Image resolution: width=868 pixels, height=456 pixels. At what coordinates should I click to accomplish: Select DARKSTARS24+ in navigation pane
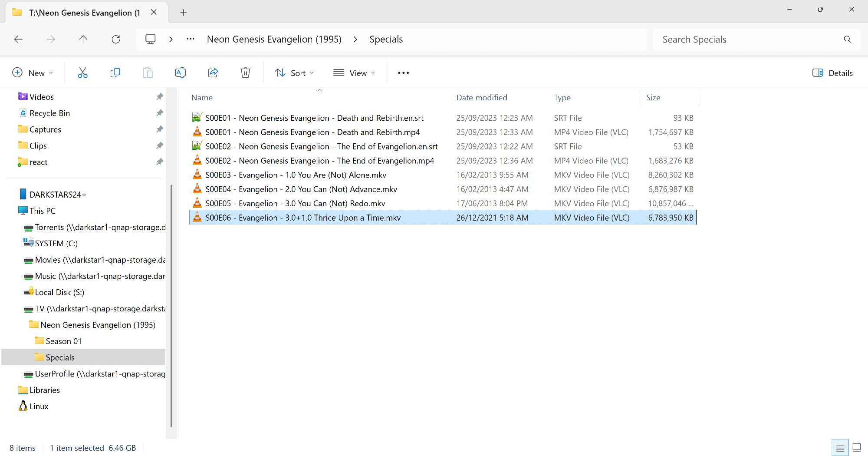(58, 195)
